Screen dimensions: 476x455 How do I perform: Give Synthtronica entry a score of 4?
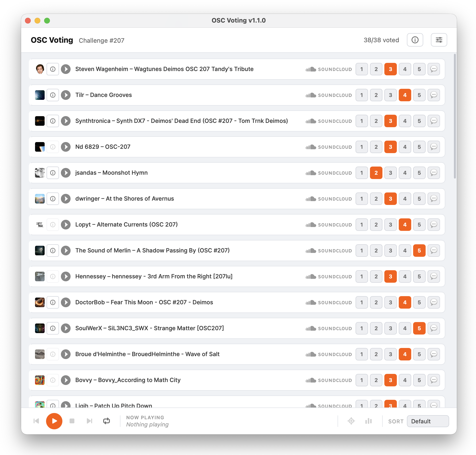click(x=405, y=121)
